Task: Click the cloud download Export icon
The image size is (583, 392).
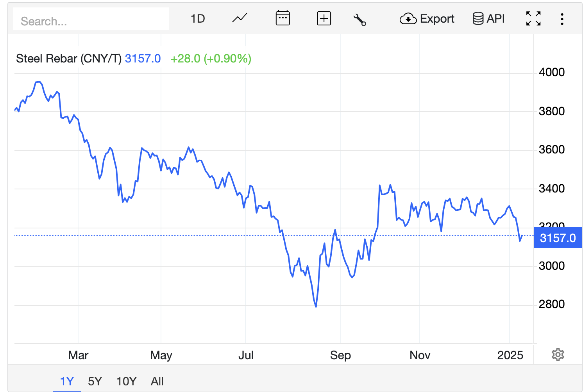Action: 408,19
